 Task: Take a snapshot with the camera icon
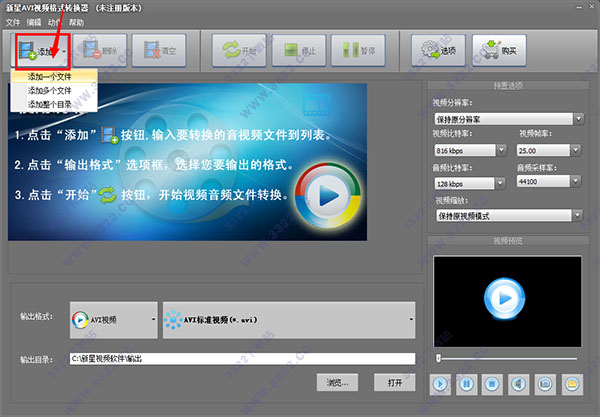[544, 383]
